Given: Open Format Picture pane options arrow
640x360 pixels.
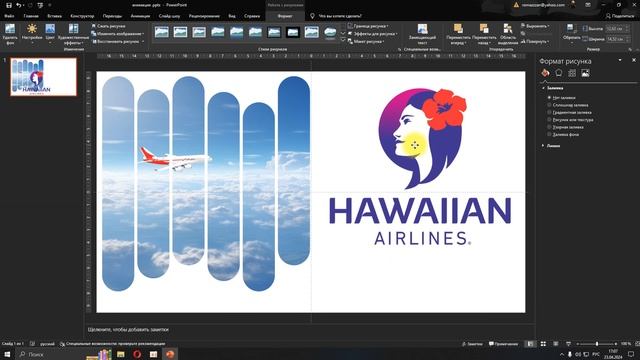Looking at the screenshot, I should pyautogui.click(x=620, y=60).
